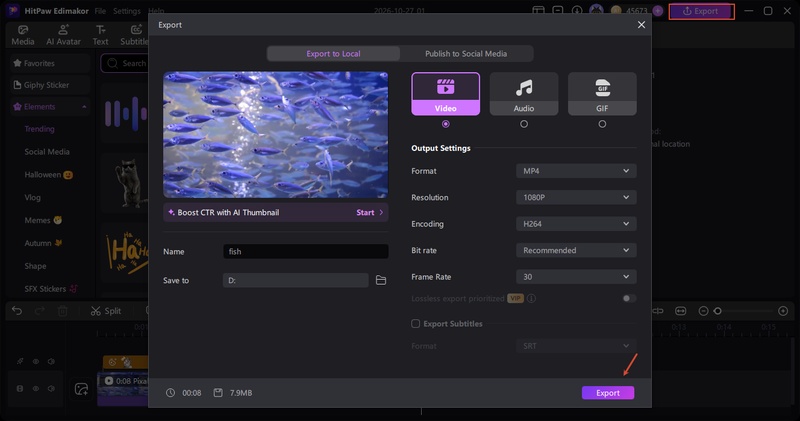Switch to the Export to Local tab

pyautogui.click(x=333, y=54)
